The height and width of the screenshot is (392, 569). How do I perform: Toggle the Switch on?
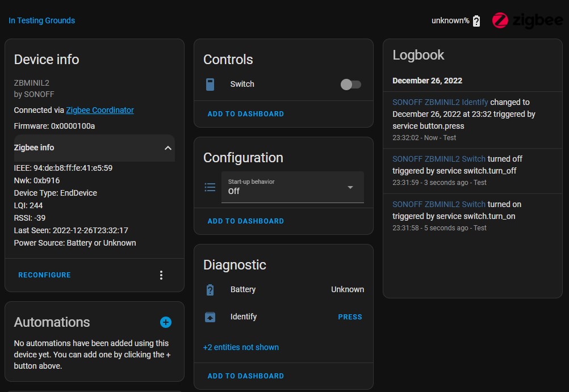(x=350, y=85)
